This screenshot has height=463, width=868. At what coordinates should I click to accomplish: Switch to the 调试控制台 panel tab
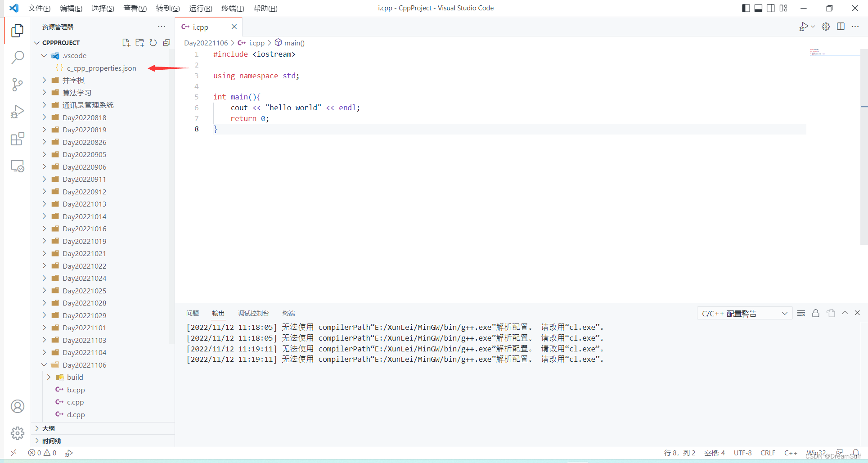(x=253, y=313)
